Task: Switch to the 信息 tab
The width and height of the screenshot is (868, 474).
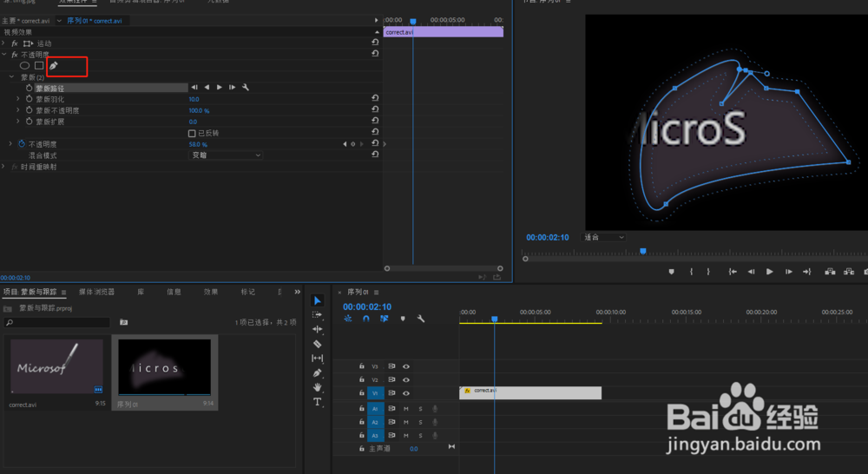Action: (x=174, y=292)
